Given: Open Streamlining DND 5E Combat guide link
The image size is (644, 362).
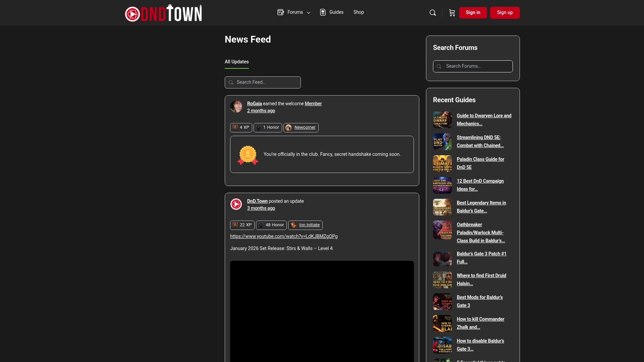Looking at the screenshot, I should [480, 142].
